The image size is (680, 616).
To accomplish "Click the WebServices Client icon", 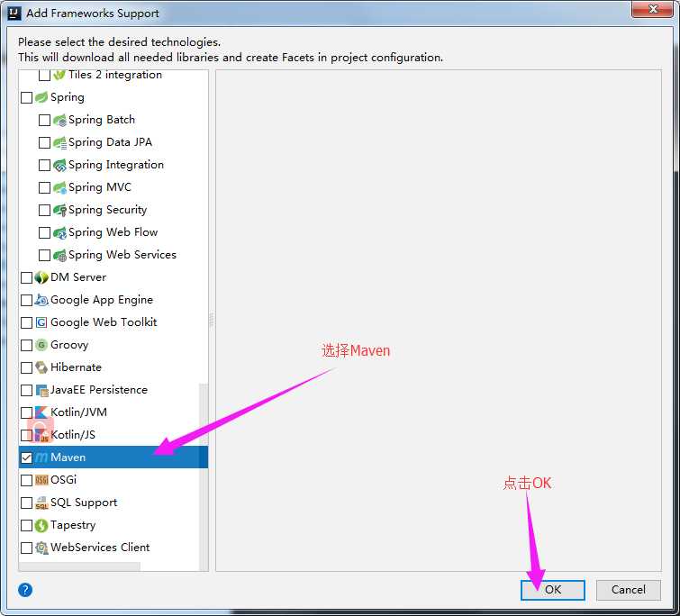I will 41,548.
